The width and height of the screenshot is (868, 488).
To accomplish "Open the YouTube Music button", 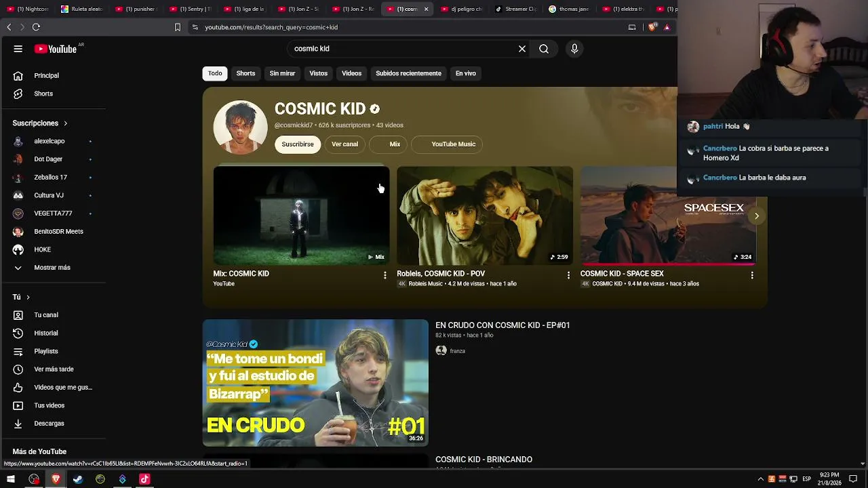I will click(448, 144).
